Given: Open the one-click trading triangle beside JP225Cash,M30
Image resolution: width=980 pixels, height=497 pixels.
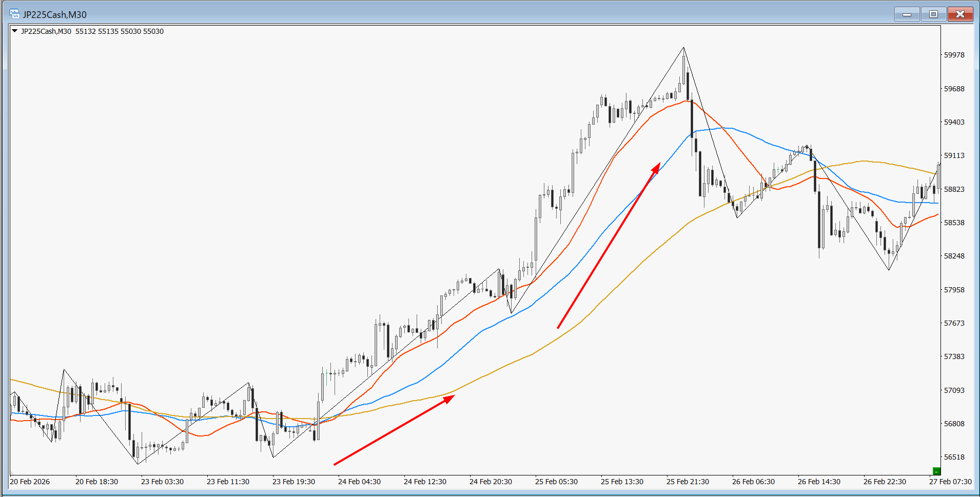Looking at the screenshot, I should click(15, 31).
